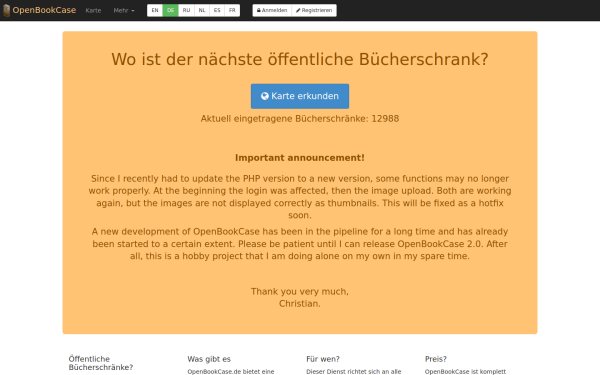Click the Anmelden login button
The image size is (600, 375).
[272, 10]
